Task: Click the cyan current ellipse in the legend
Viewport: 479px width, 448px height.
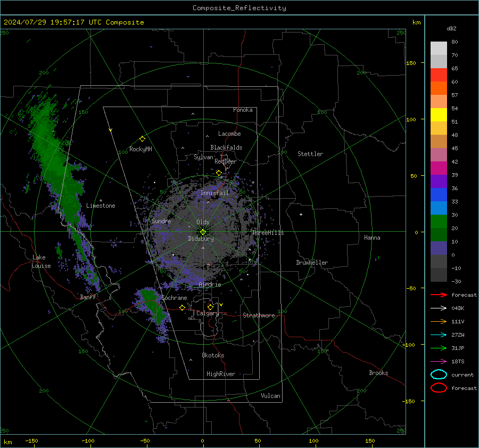Action: point(439,374)
